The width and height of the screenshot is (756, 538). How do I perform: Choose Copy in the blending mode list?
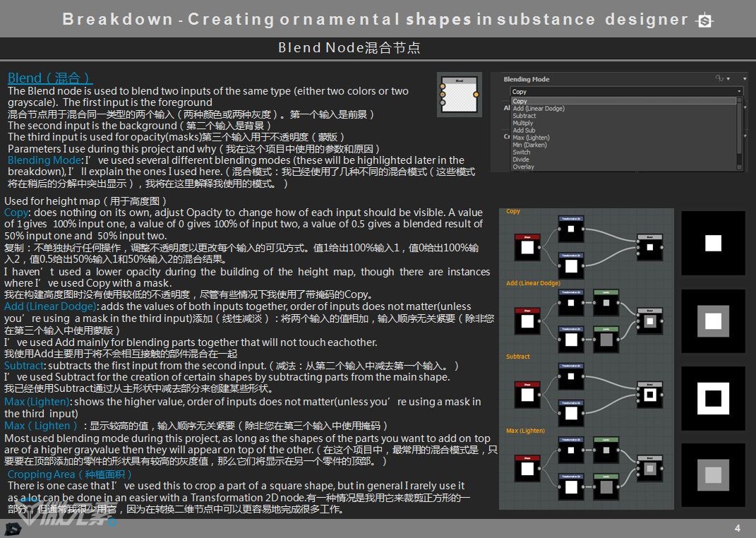pos(624,101)
